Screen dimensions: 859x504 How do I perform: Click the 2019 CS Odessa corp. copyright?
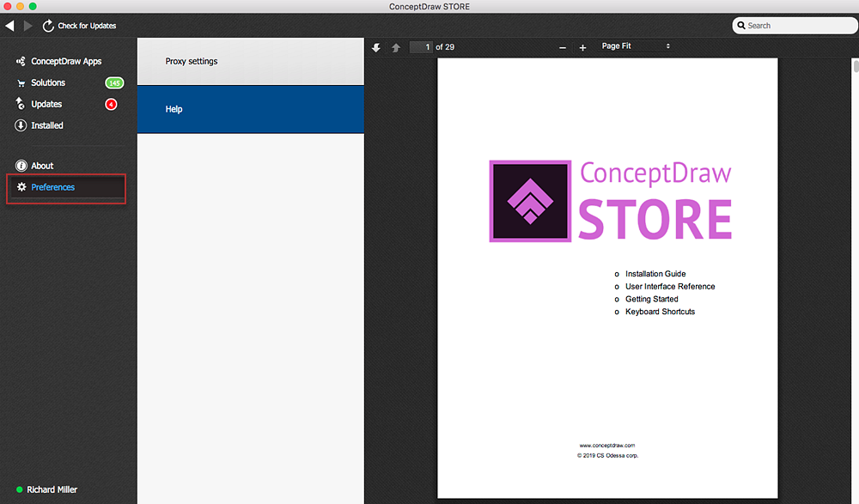click(x=607, y=456)
